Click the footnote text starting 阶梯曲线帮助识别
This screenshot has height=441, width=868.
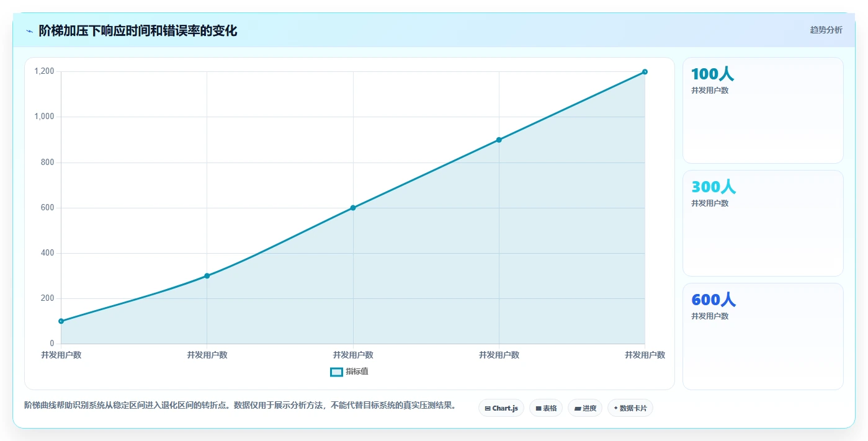[242, 406]
